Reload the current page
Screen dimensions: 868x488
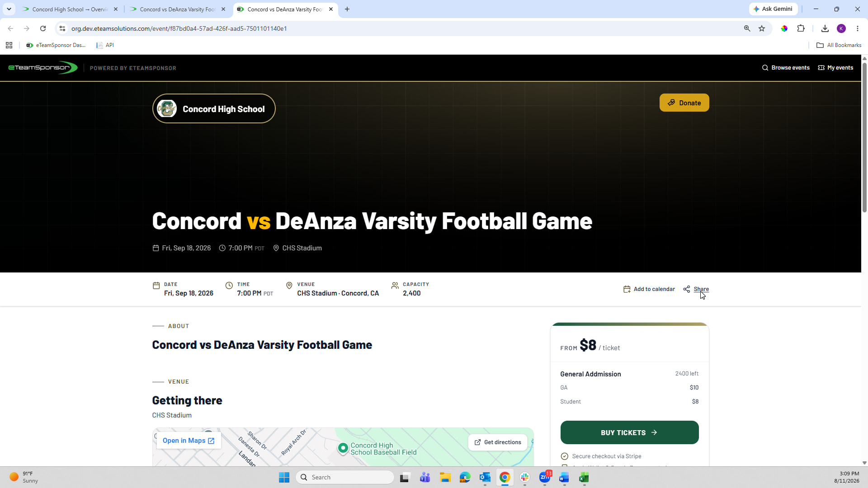point(43,28)
